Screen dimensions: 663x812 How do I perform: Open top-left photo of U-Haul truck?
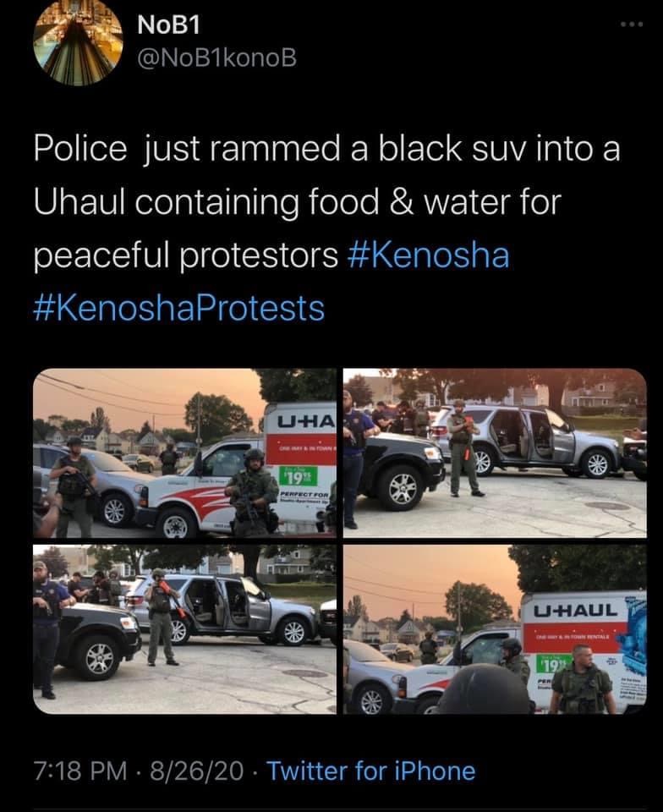click(184, 453)
